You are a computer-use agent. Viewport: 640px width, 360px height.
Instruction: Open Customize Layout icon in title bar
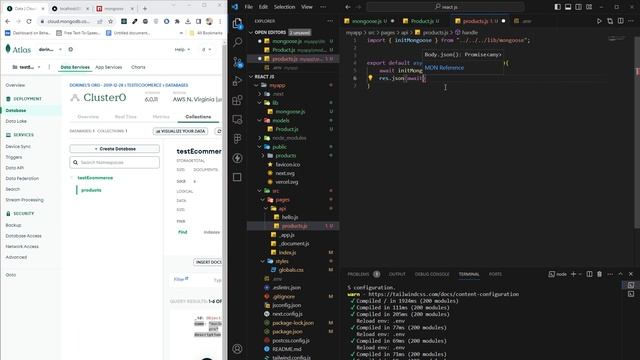(589, 7)
